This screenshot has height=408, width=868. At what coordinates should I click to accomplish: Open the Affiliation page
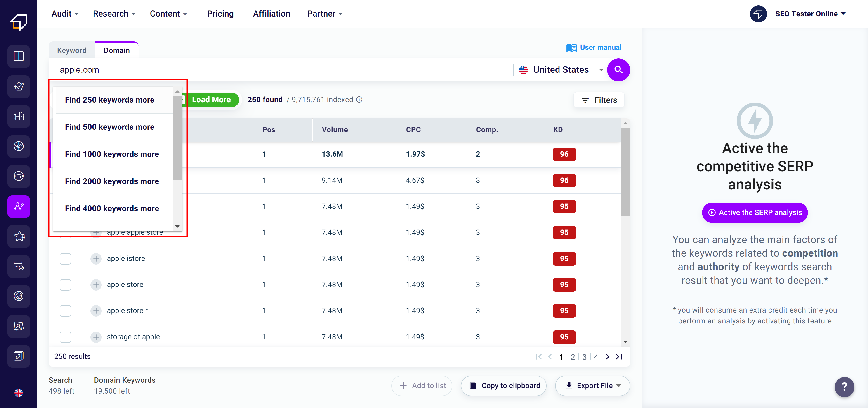[x=271, y=14]
